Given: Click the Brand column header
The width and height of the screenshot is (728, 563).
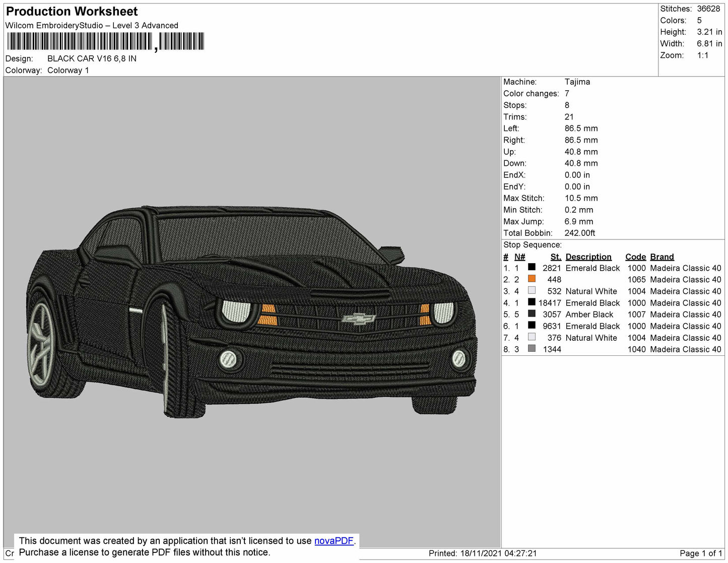Looking at the screenshot, I should 662,257.
